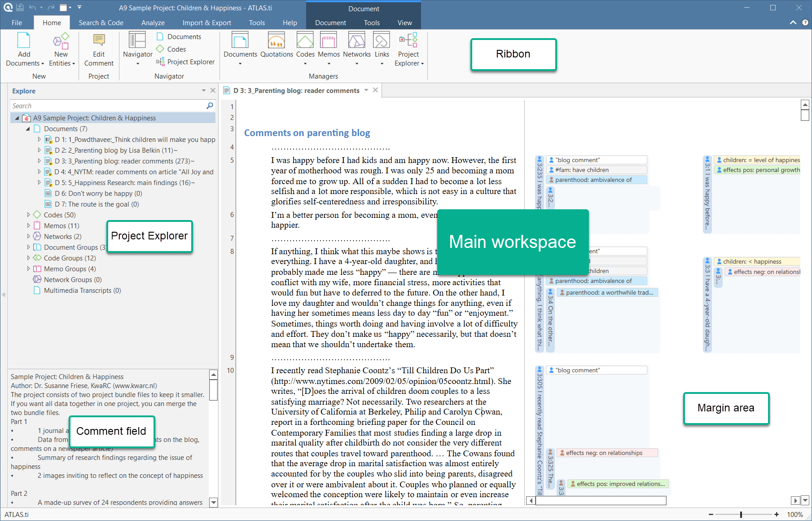Click the Edit Comment icon
The width and height of the screenshot is (812, 521).
tap(99, 40)
